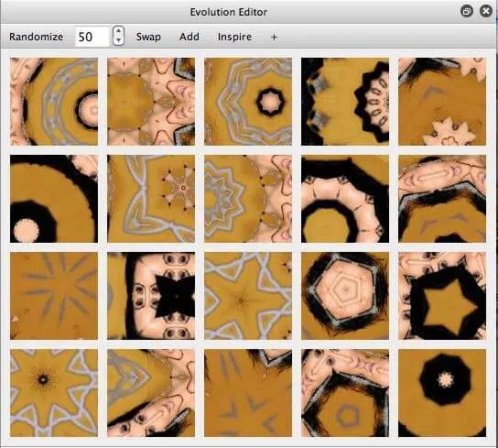The width and height of the screenshot is (498, 448).
Task: Select thumbnail with concentric gray star outlines
Action: 248,199
